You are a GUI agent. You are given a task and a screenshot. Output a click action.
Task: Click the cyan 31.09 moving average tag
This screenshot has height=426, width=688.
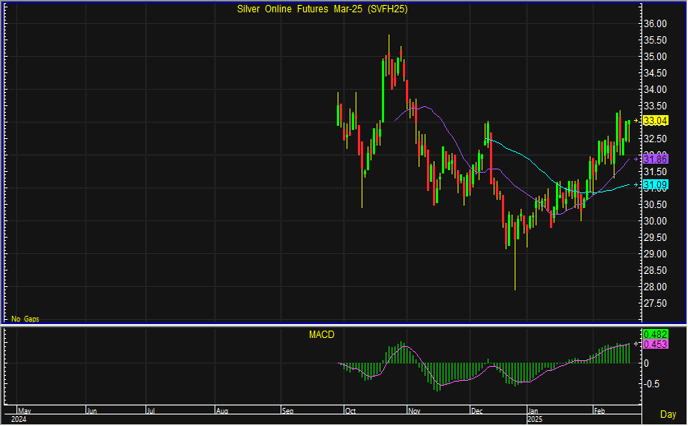pyautogui.click(x=655, y=185)
